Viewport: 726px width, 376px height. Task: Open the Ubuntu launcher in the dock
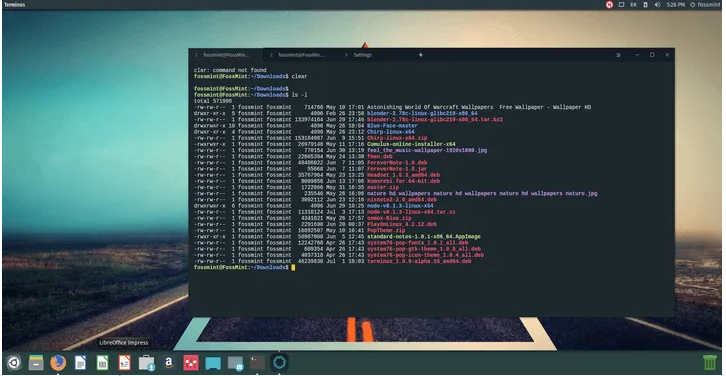[14, 362]
